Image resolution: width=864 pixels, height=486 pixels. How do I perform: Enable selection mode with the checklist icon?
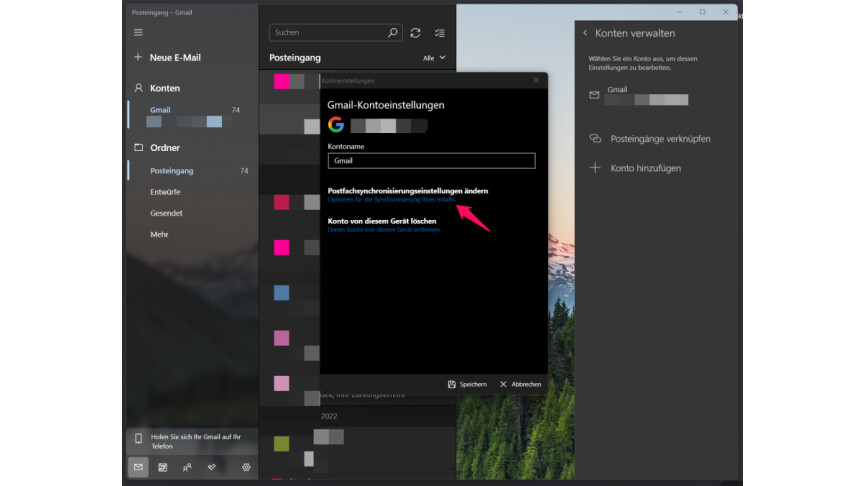pyautogui.click(x=439, y=33)
